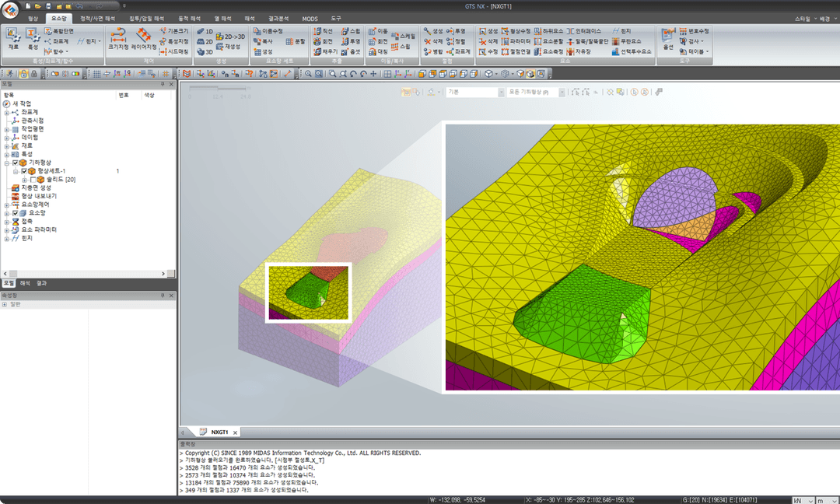The image size is (840, 504).
Task: Open the 모든 기하형상 selection filter dropdown
Action: tap(562, 92)
